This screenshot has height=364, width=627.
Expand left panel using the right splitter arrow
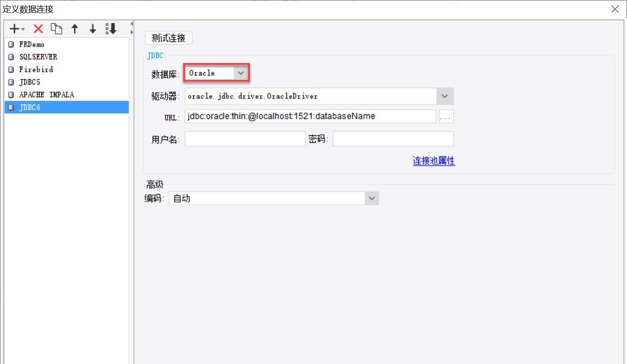pos(132,32)
